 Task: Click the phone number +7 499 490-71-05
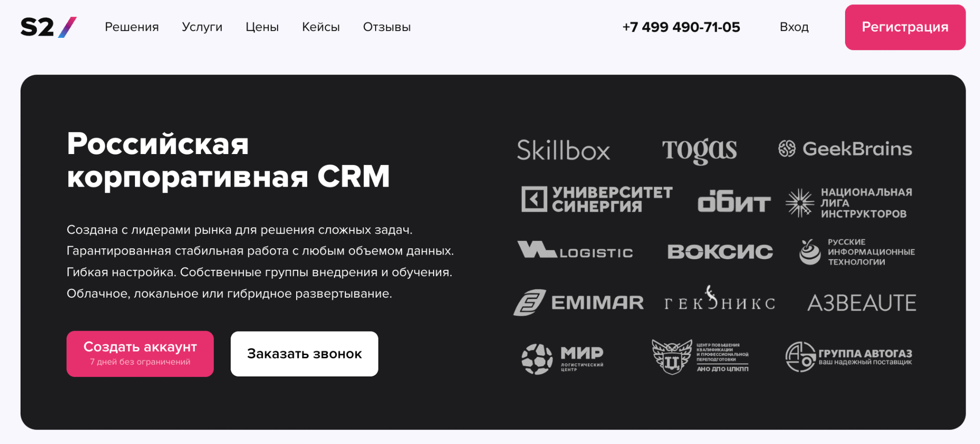click(681, 27)
